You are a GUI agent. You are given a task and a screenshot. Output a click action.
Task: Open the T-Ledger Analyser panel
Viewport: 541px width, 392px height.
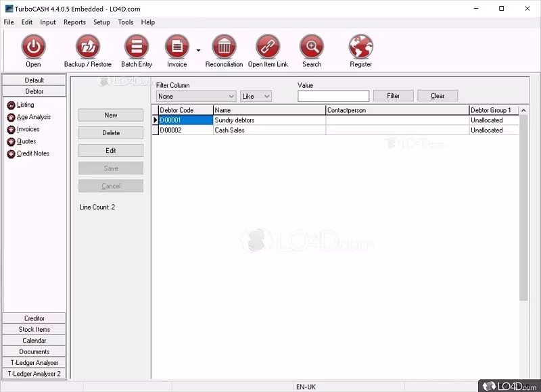[34, 363]
